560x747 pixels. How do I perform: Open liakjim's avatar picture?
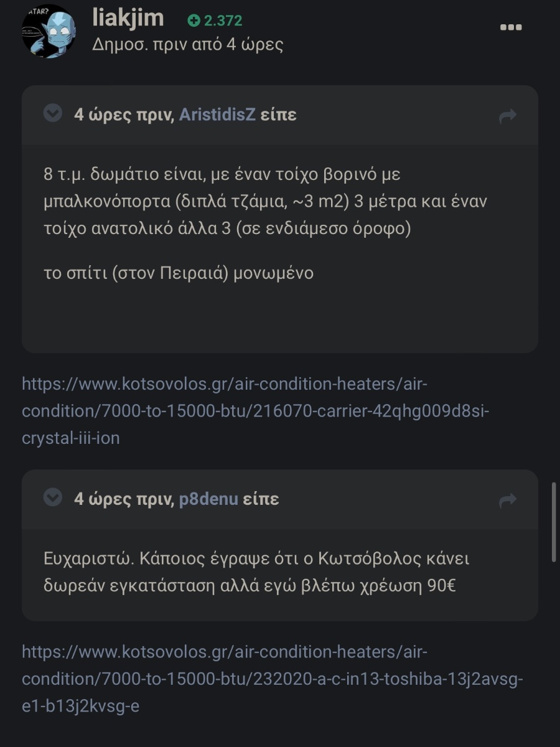[x=49, y=31]
